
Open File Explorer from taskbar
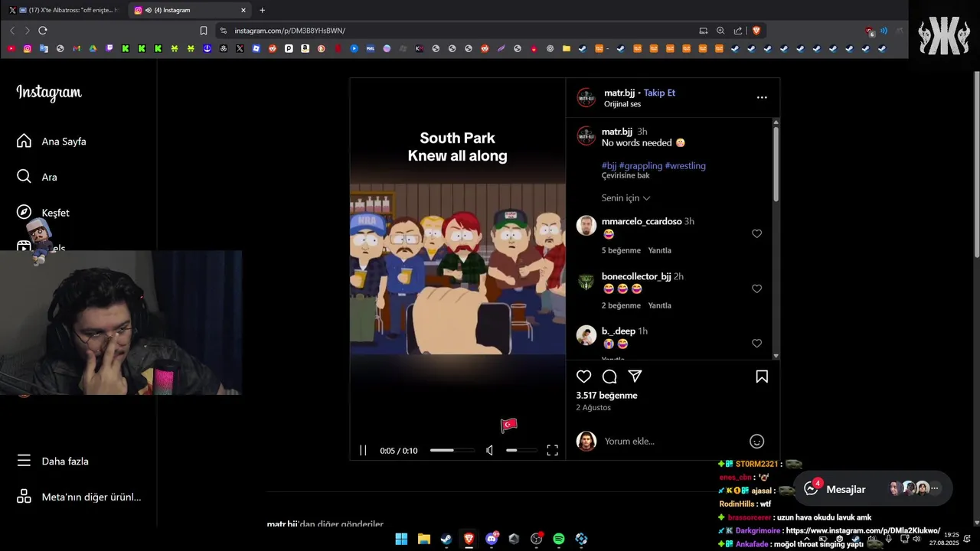[x=423, y=539]
